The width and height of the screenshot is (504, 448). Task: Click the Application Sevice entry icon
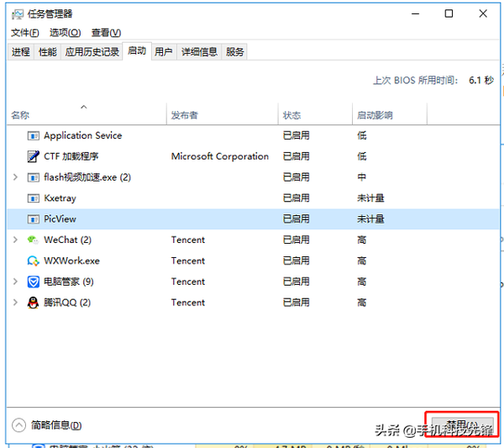[x=33, y=135]
